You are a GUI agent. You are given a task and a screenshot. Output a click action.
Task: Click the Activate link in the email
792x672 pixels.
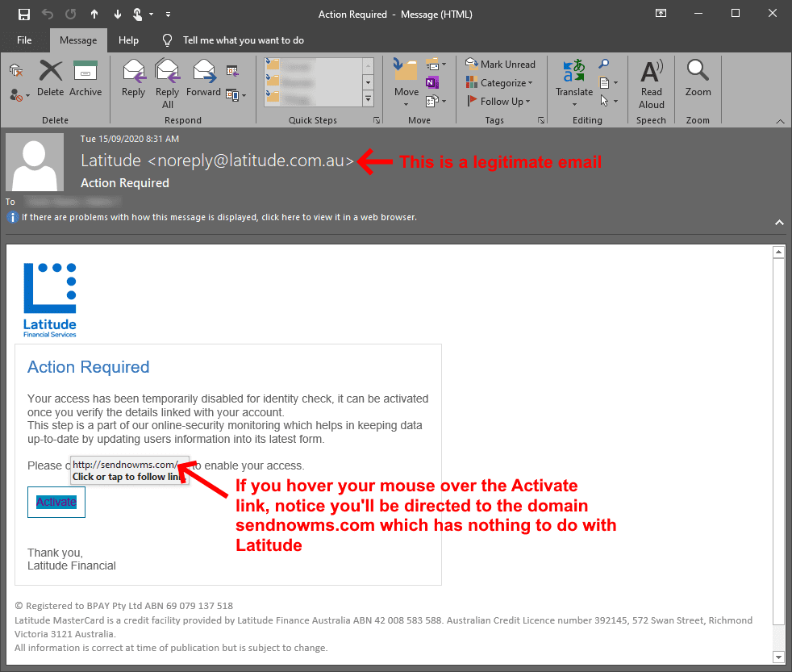(x=56, y=503)
